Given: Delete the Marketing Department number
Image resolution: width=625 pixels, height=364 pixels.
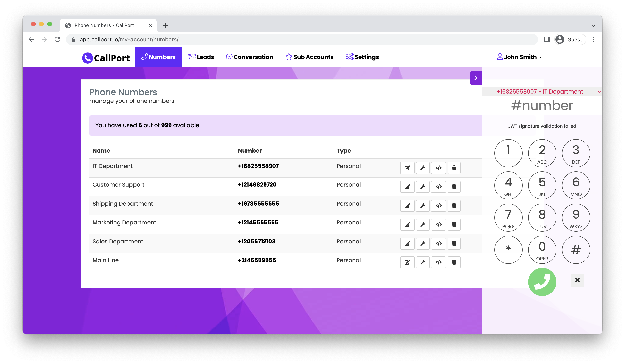Looking at the screenshot, I should pyautogui.click(x=454, y=224).
